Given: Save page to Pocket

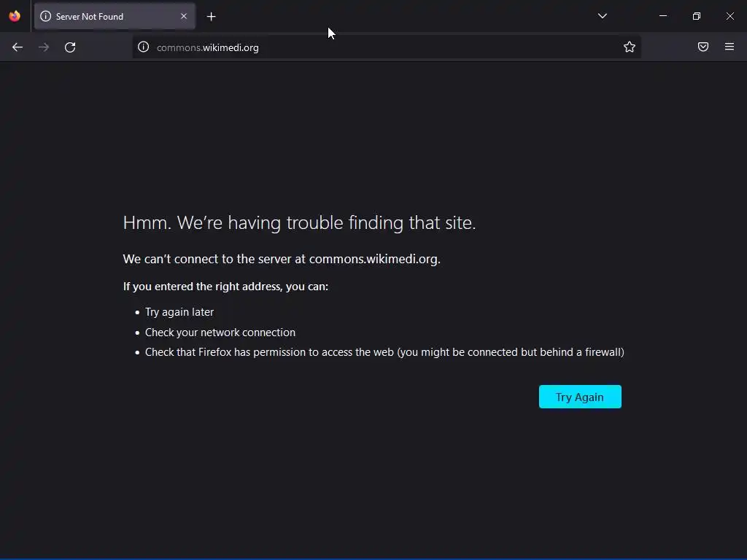Looking at the screenshot, I should click(x=703, y=47).
